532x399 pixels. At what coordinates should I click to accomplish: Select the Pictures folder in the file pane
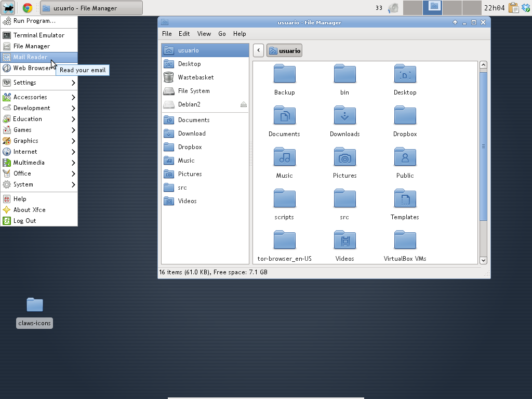pyautogui.click(x=344, y=157)
